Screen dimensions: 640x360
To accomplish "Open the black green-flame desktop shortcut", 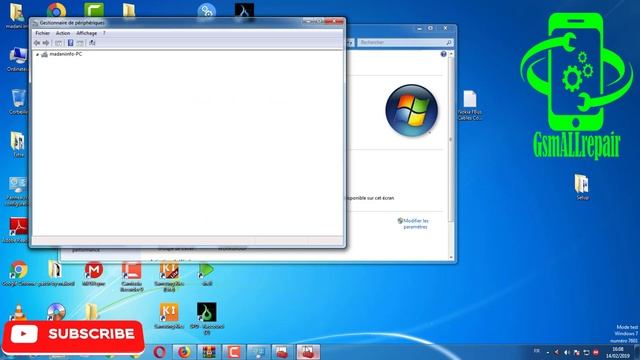I will pyautogui.click(x=207, y=318).
